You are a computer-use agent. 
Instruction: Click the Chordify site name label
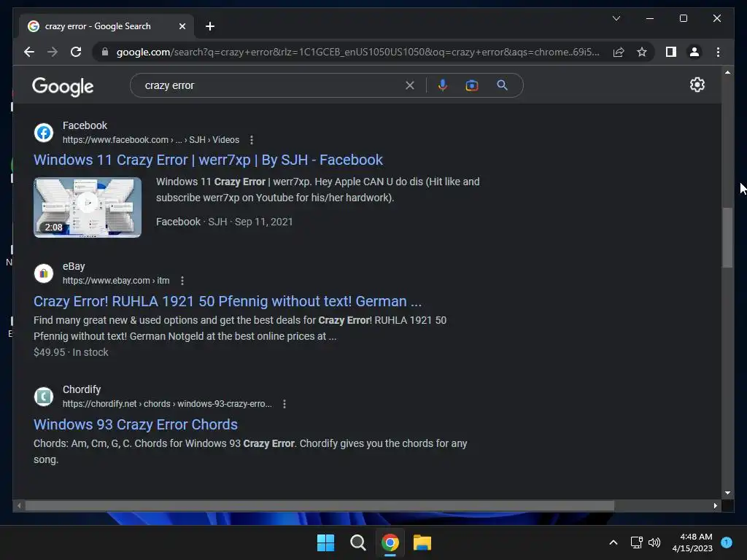point(82,389)
